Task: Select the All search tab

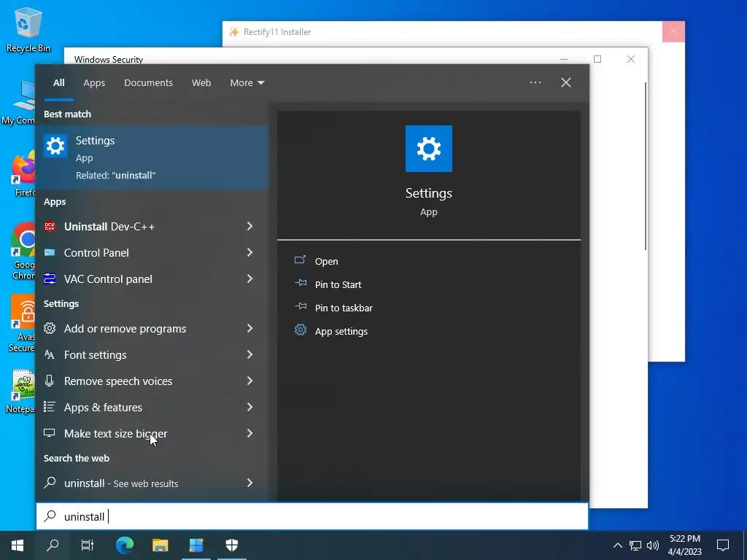Action: pyautogui.click(x=58, y=83)
